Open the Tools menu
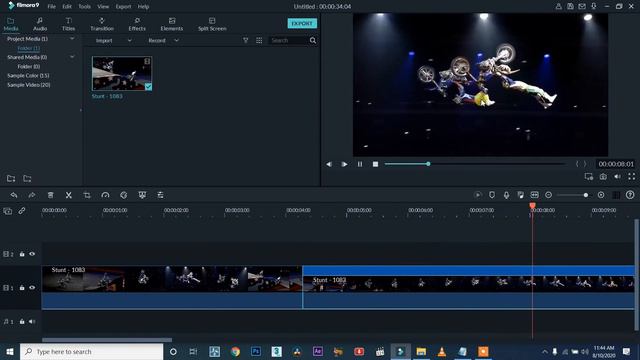The height and width of the screenshot is (360, 640). point(84,7)
